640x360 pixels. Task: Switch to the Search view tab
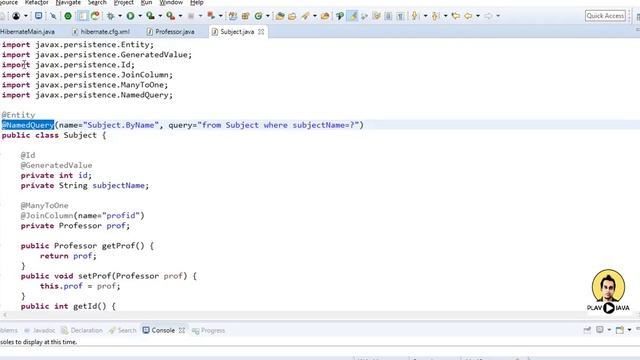point(122,330)
